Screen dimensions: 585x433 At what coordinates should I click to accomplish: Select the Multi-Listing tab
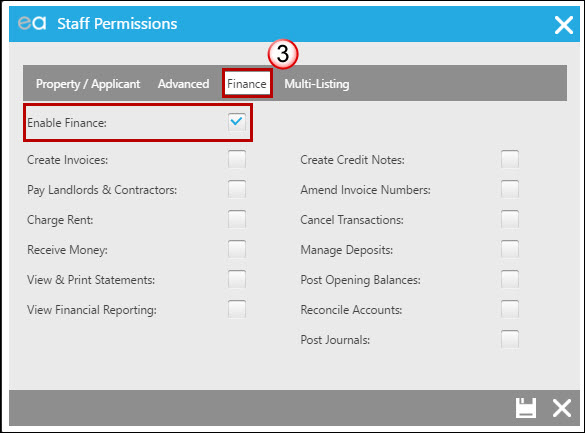(x=317, y=84)
